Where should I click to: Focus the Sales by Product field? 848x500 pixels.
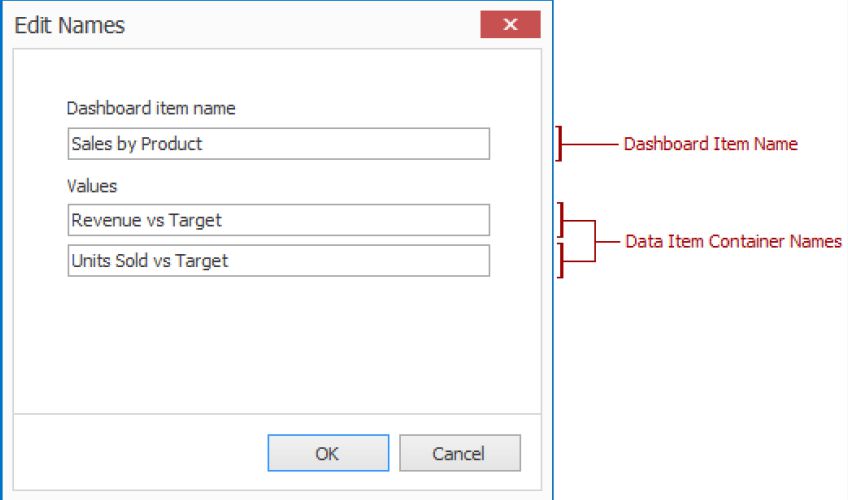pos(278,144)
